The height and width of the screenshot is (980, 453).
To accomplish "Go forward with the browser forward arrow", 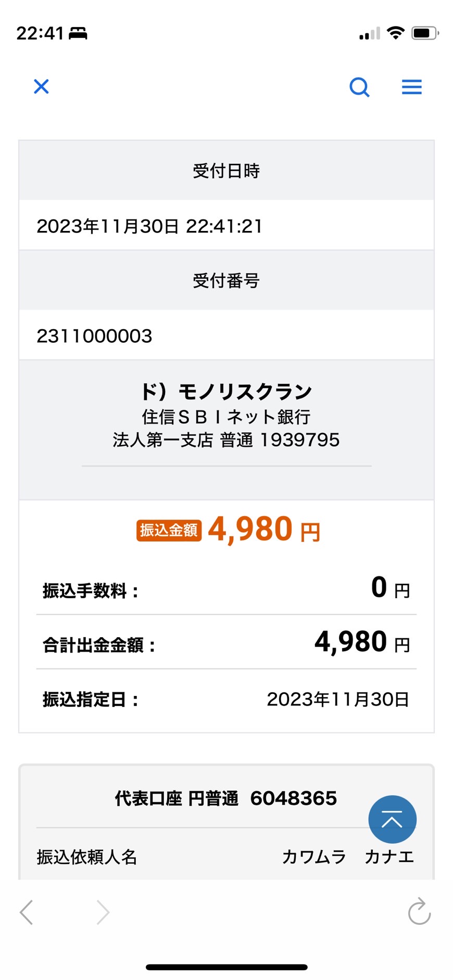I will pyautogui.click(x=103, y=912).
